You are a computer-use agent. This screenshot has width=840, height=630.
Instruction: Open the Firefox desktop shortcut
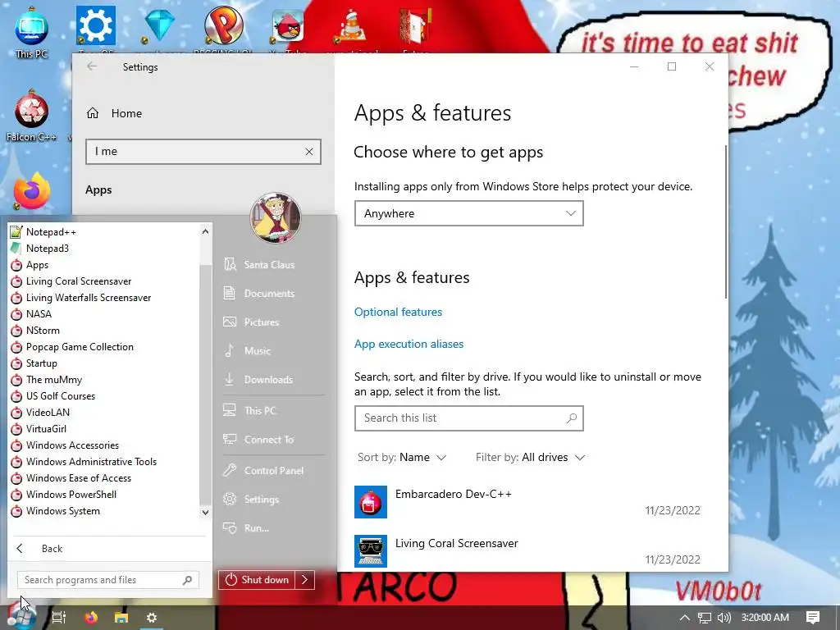coord(32,191)
